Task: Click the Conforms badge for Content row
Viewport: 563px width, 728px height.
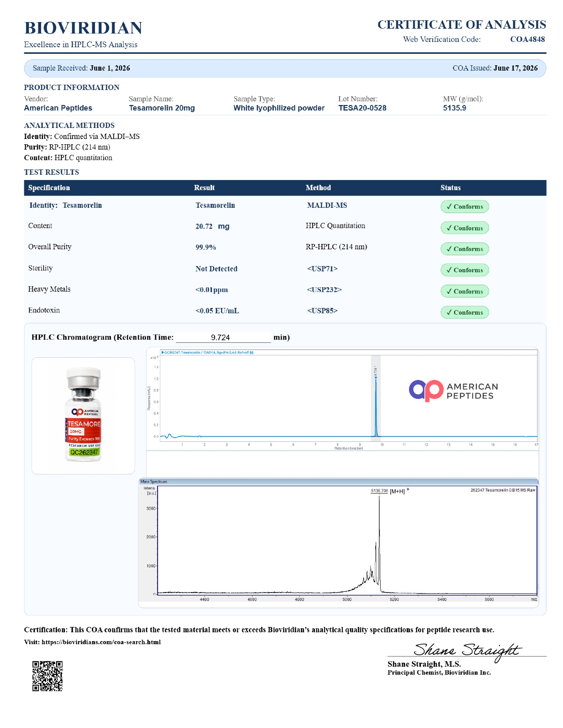Action: [x=465, y=228]
